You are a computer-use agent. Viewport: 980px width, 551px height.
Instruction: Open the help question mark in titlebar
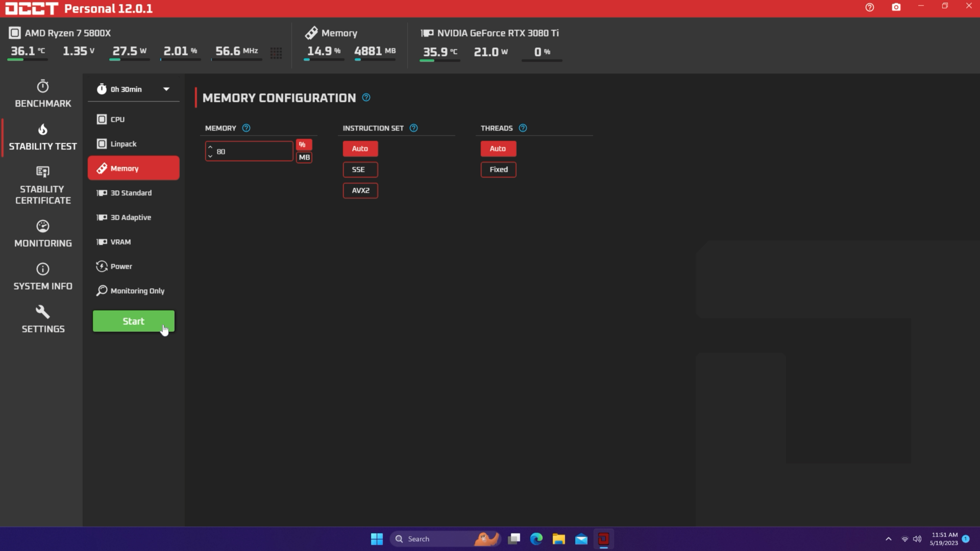click(x=870, y=8)
